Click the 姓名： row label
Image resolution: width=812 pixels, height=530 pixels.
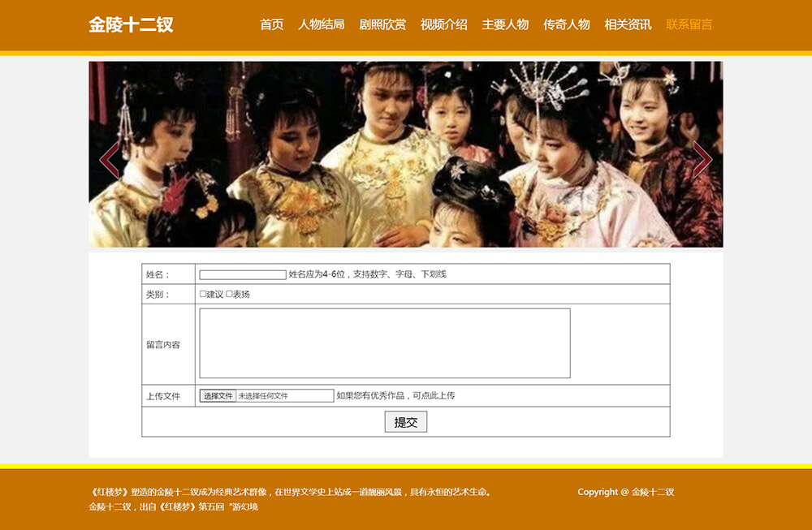coord(158,275)
